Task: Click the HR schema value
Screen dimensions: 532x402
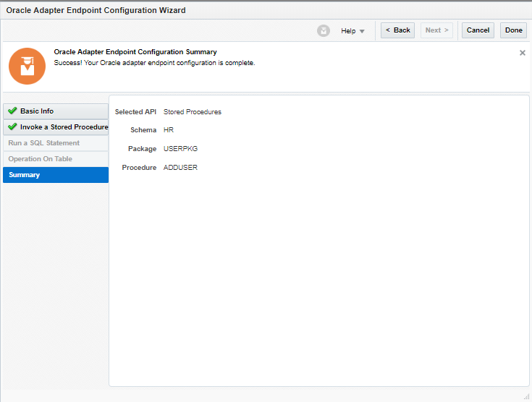Action: point(169,130)
